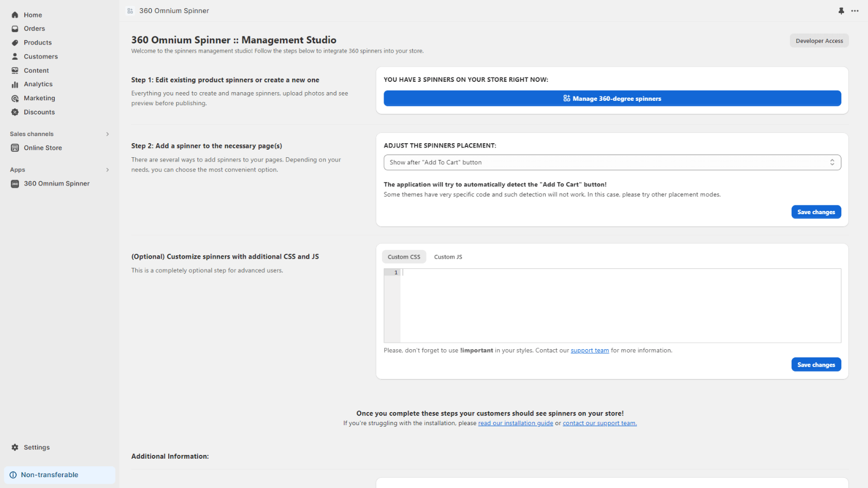Open the support team link

pos(590,351)
